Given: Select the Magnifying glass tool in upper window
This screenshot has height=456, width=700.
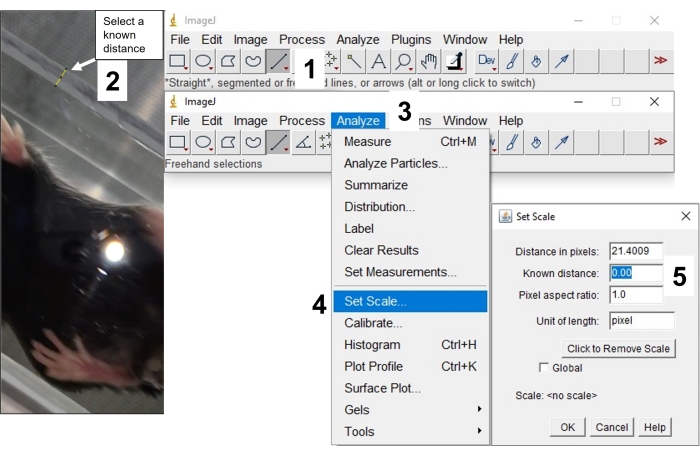Looking at the screenshot, I should [x=404, y=61].
